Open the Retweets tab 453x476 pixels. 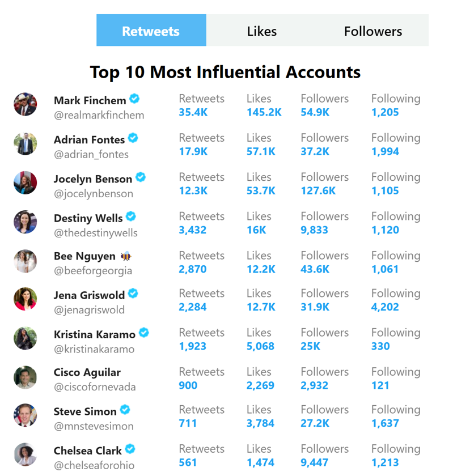click(x=151, y=31)
